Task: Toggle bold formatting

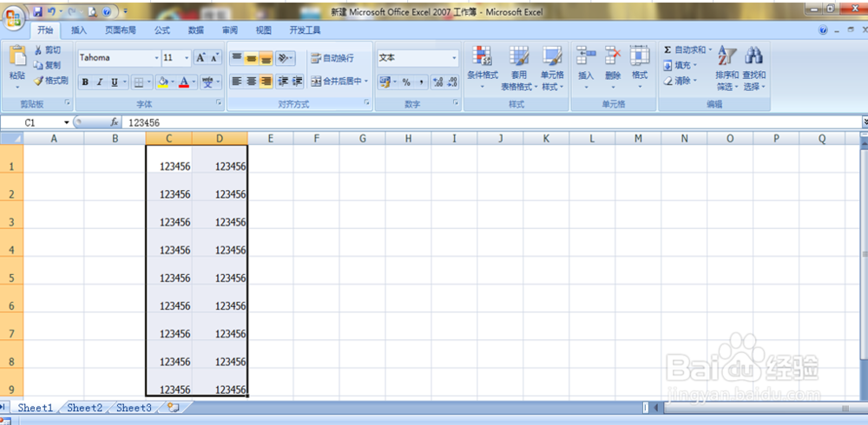Action: click(x=85, y=82)
